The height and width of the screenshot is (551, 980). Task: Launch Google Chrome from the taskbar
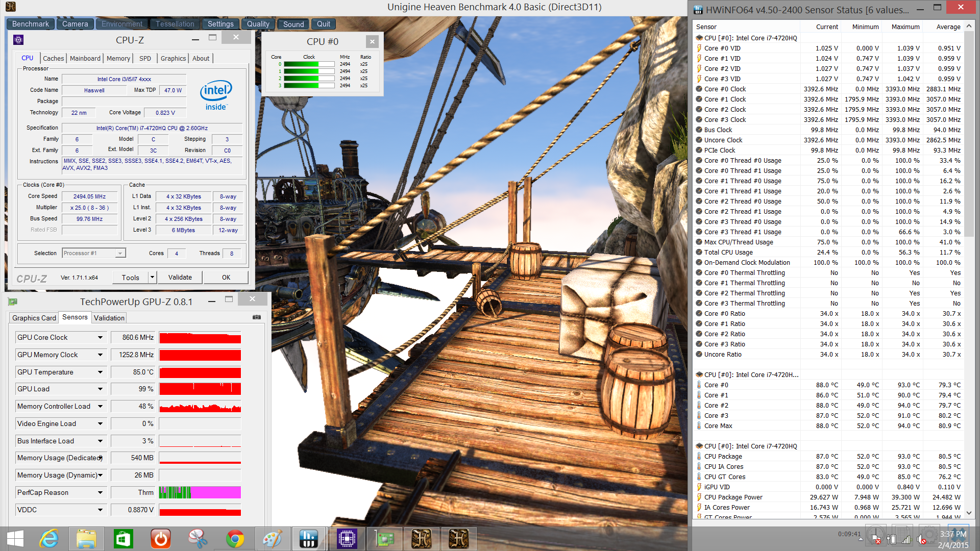coord(235,539)
